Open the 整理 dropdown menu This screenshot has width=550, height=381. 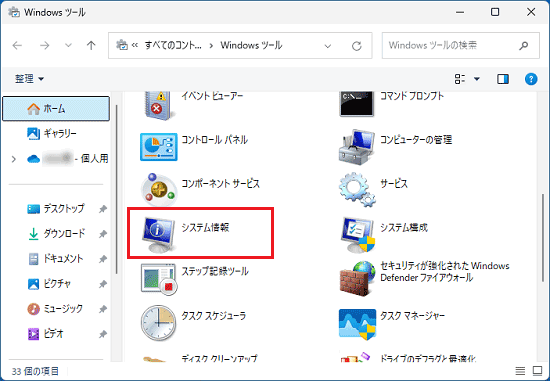click(x=29, y=79)
